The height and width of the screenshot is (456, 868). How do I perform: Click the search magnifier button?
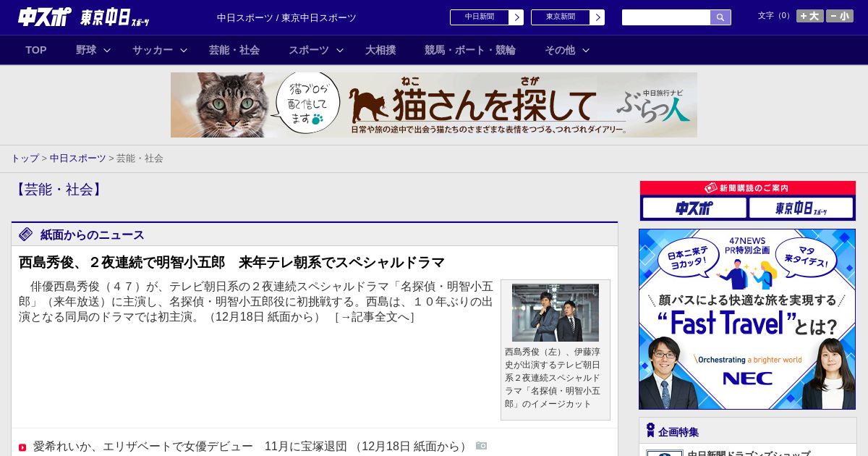720,17
